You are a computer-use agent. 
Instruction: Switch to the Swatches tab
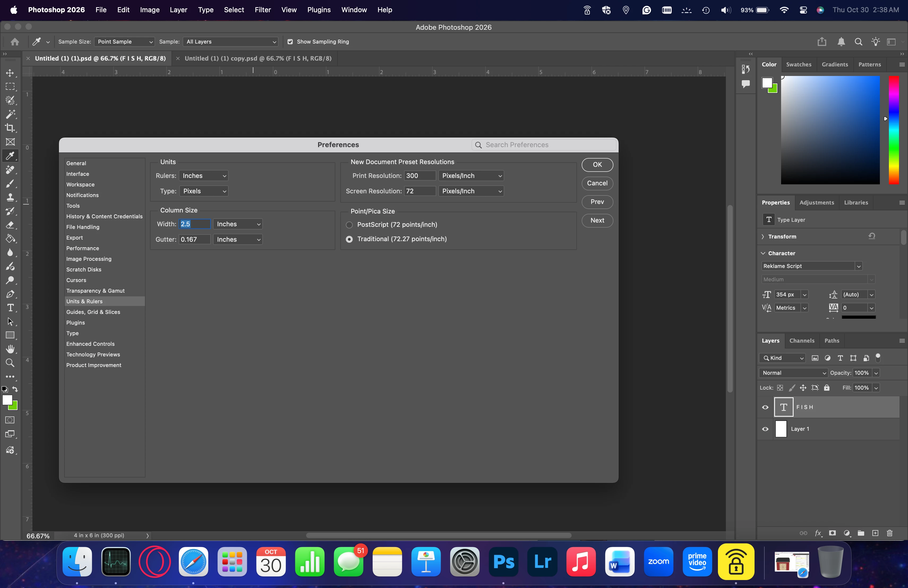[799, 65]
